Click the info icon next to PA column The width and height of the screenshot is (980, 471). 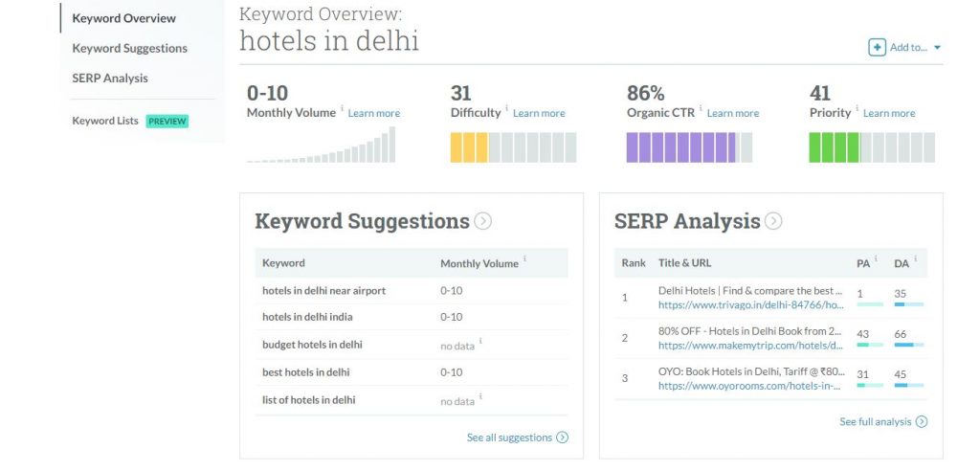coord(876,258)
